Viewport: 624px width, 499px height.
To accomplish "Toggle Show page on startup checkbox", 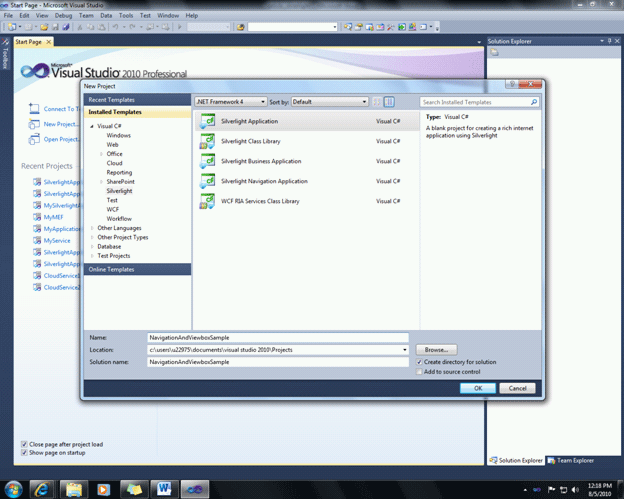I will pyautogui.click(x=24, y=452).
